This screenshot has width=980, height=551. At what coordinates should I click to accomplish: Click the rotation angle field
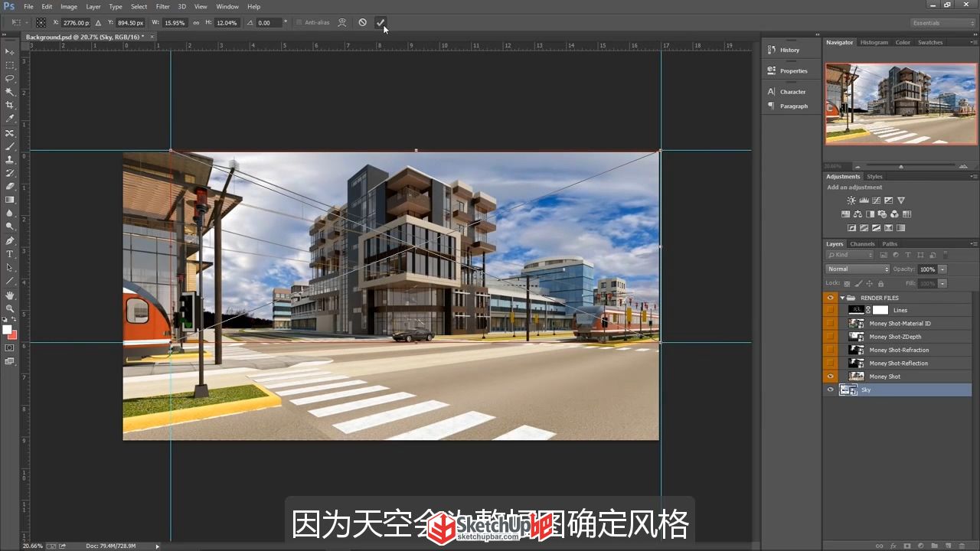point(269,23)
